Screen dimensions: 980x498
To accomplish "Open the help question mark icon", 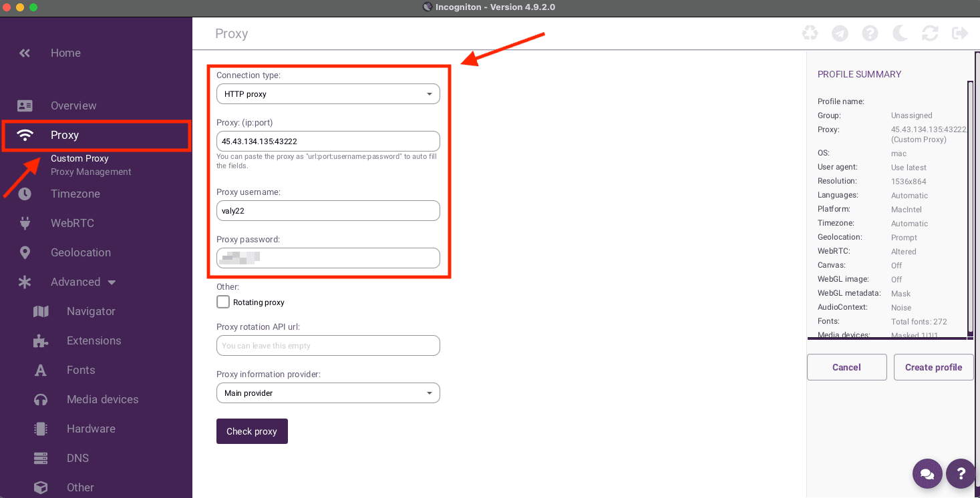I will (x=870, y=33).
